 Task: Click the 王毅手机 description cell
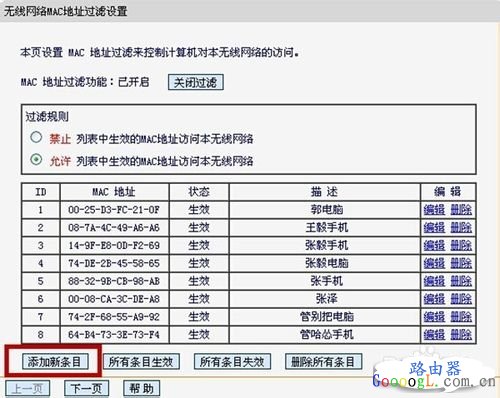pos(325,228)
